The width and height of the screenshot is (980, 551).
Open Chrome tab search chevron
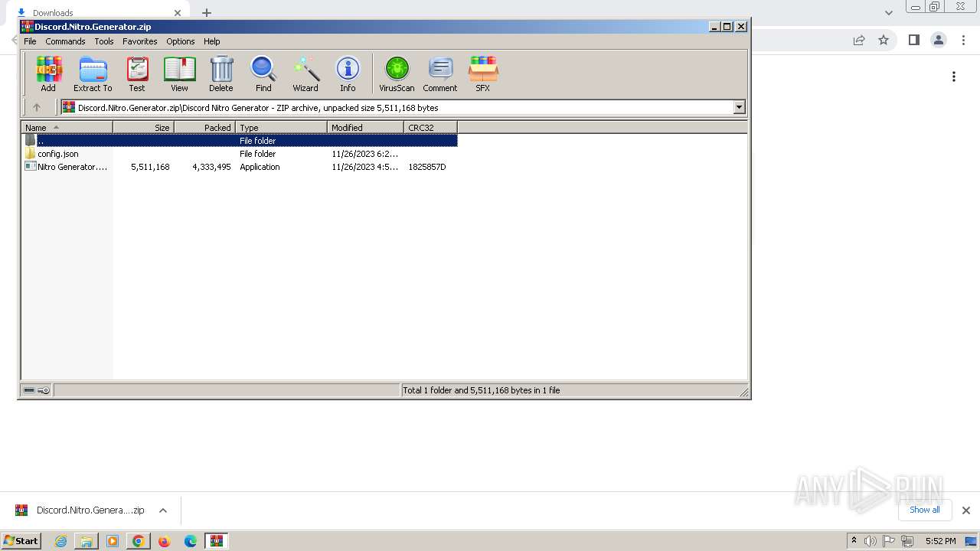889,12
